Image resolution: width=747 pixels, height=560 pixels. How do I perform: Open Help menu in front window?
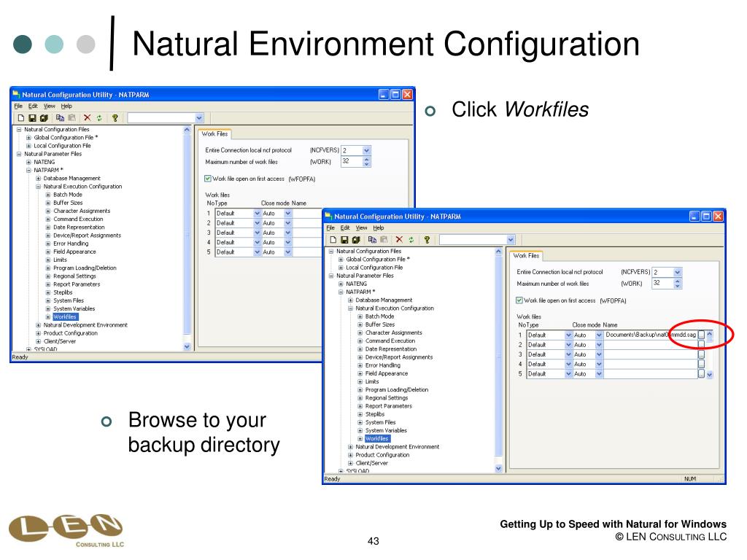pos(379,227)
